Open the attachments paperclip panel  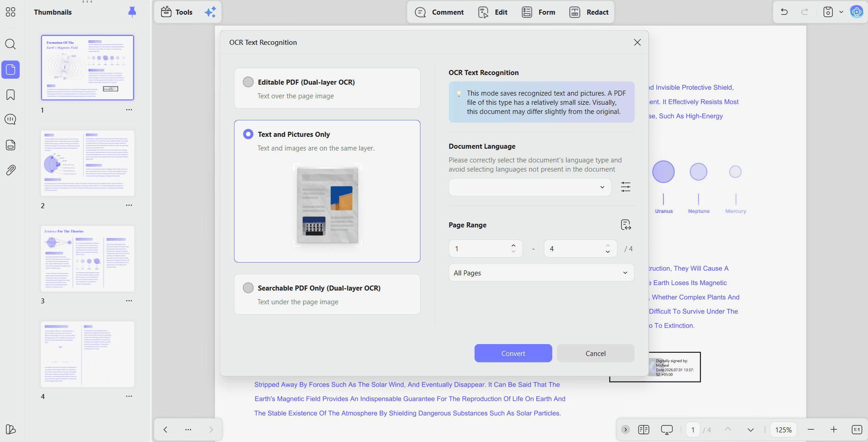tap(11, 170)
